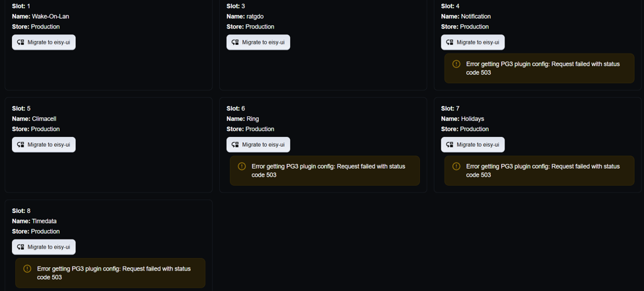The height and width of the screenshot is (291, 644).
Task: Click Migrate to eisy-ui for Wake-On-Lan
Action: (x=44, y=42)
